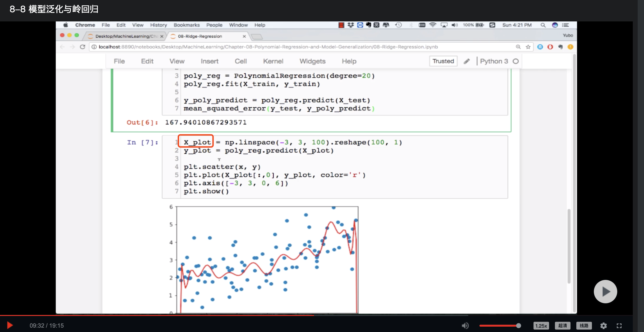Click the zoom magnifier icon in address bar
Viewport: 644px width, 332px height.
[x=518, y=47]
